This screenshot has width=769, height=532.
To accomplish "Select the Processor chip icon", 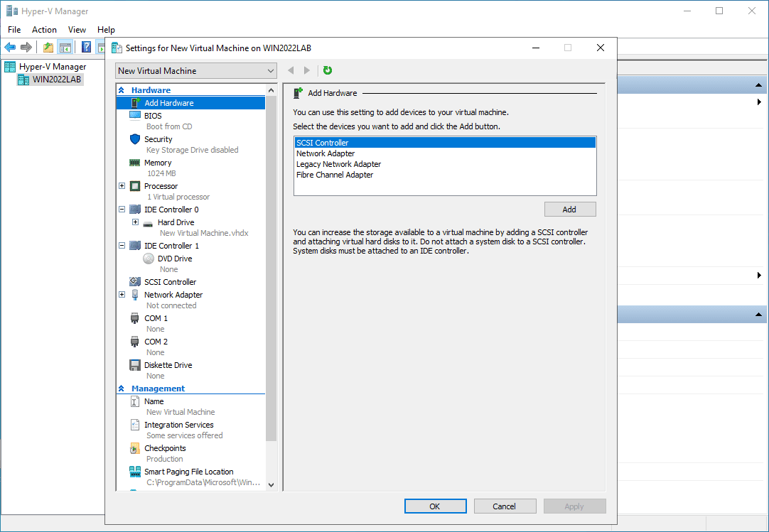I will tap(135, 186).
